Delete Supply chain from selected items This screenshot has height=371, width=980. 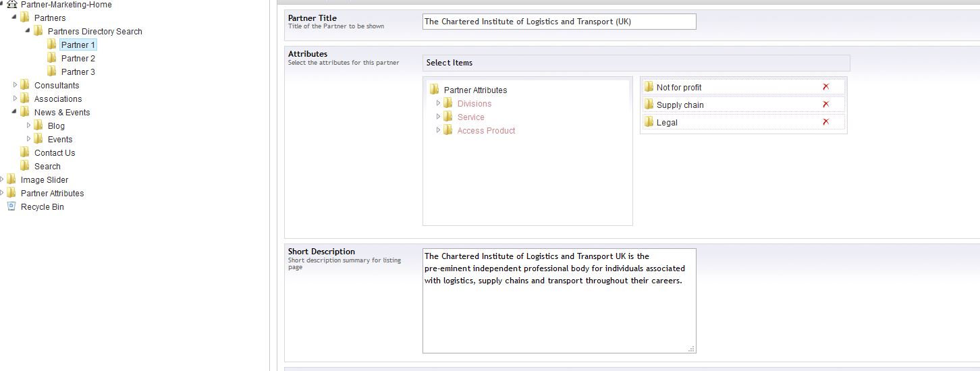point(825,105)
